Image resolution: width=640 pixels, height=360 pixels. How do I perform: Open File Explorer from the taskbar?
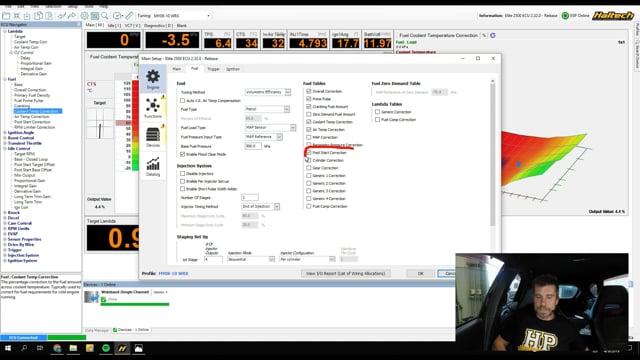pyautogui.click(x=73, y=348)
